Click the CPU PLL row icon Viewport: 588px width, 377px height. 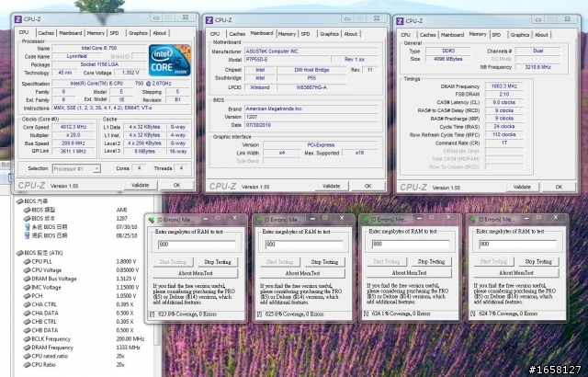pos(27,262)
